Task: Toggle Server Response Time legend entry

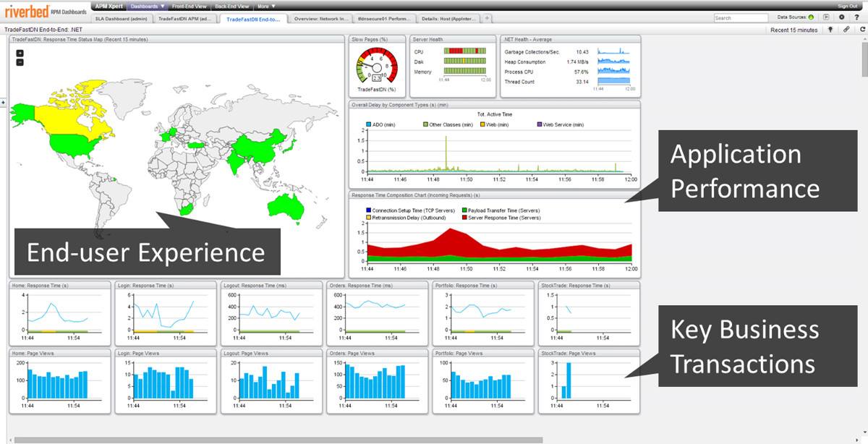Action: (x=501, y=217)
